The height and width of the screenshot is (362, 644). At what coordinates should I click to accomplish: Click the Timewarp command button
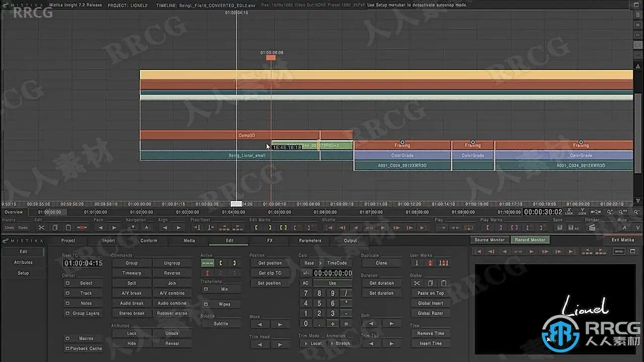coord(132,273)
